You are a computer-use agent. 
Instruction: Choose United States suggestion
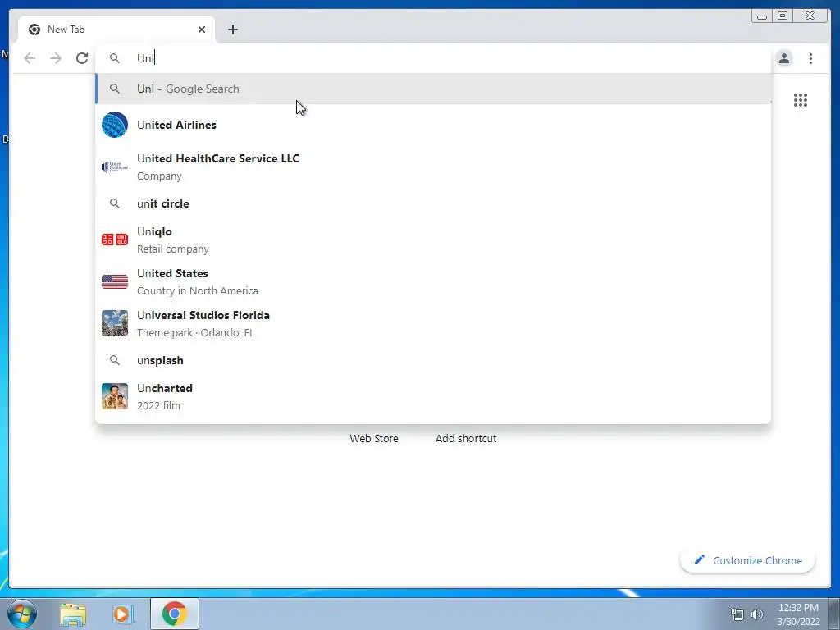[x=433, y=281]
